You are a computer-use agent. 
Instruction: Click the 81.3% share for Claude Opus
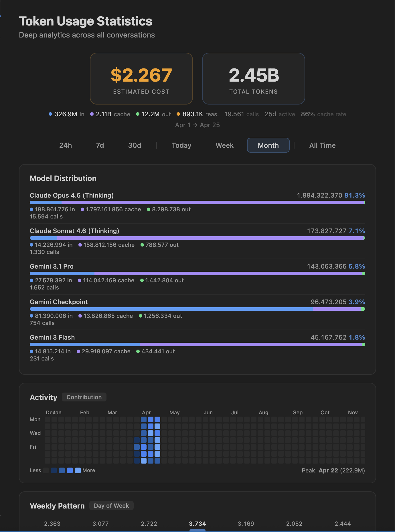coord(355,195)
